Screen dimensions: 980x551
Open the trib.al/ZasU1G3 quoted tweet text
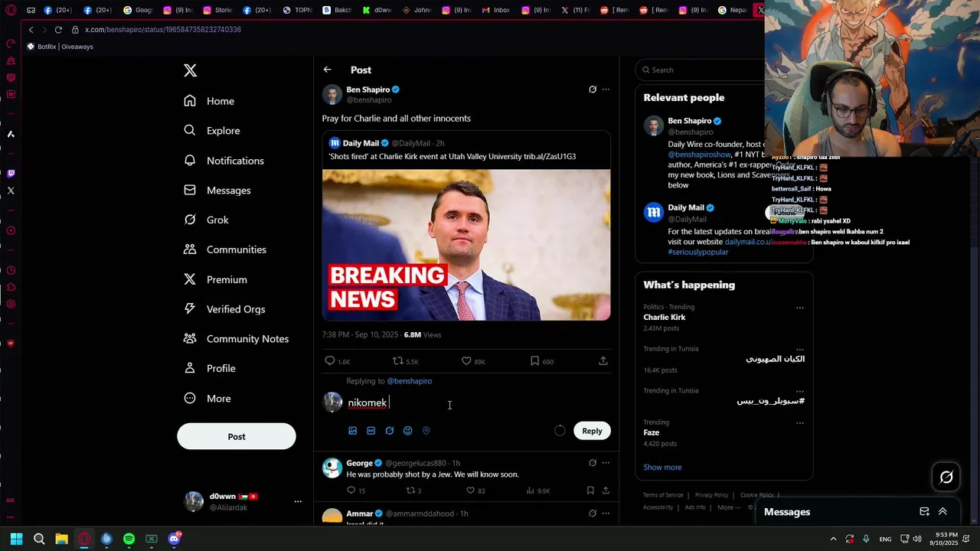pyautogui.click(x=452, y=156)
